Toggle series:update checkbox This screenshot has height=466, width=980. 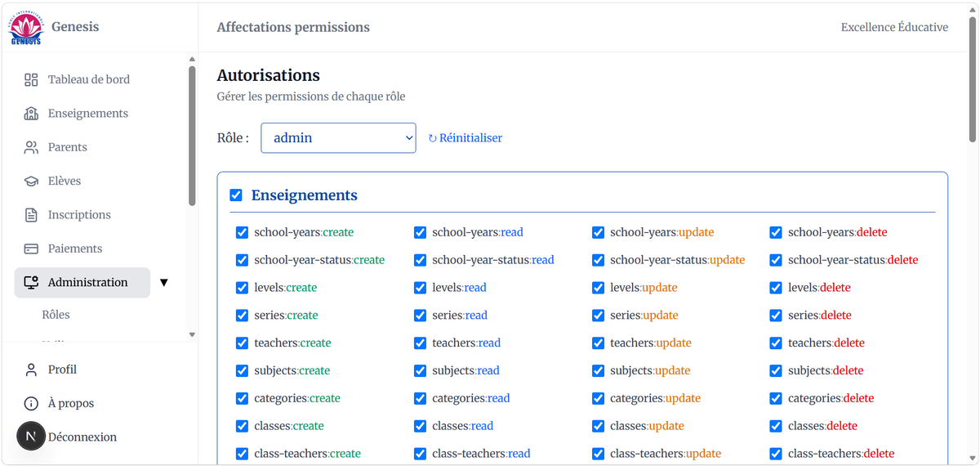pos(598,316)
